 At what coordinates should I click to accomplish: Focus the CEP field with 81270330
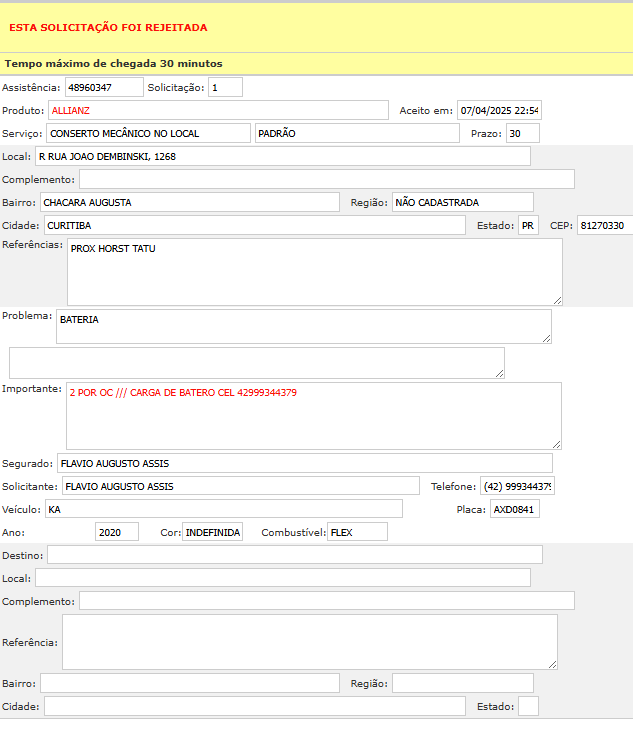(603, 225)
